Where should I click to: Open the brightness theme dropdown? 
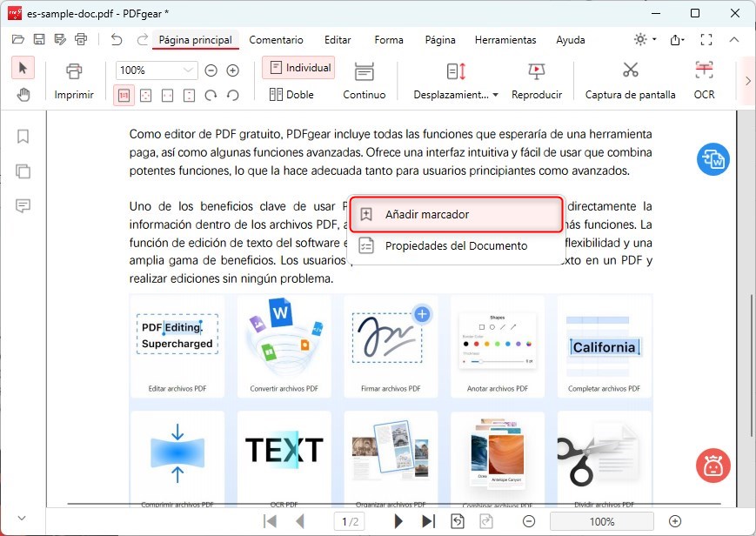(645, 39)
